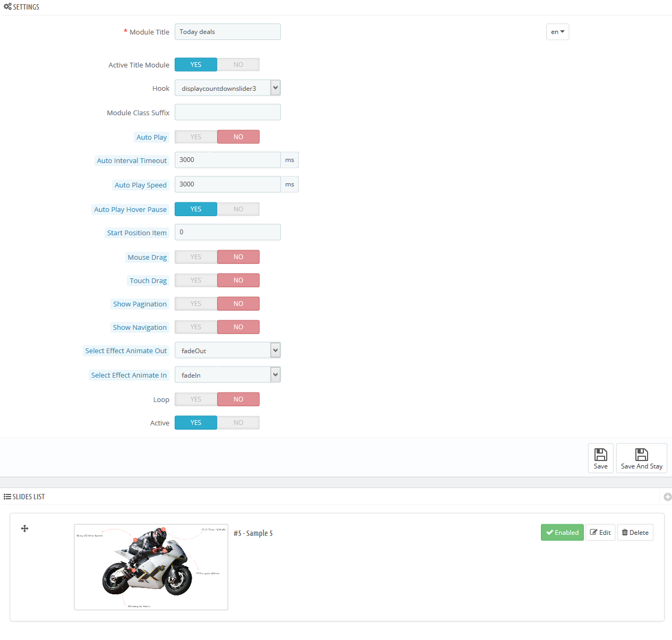
Task: Click the Edit pencil button for Sample 5
Action: (x=600, y=533)
